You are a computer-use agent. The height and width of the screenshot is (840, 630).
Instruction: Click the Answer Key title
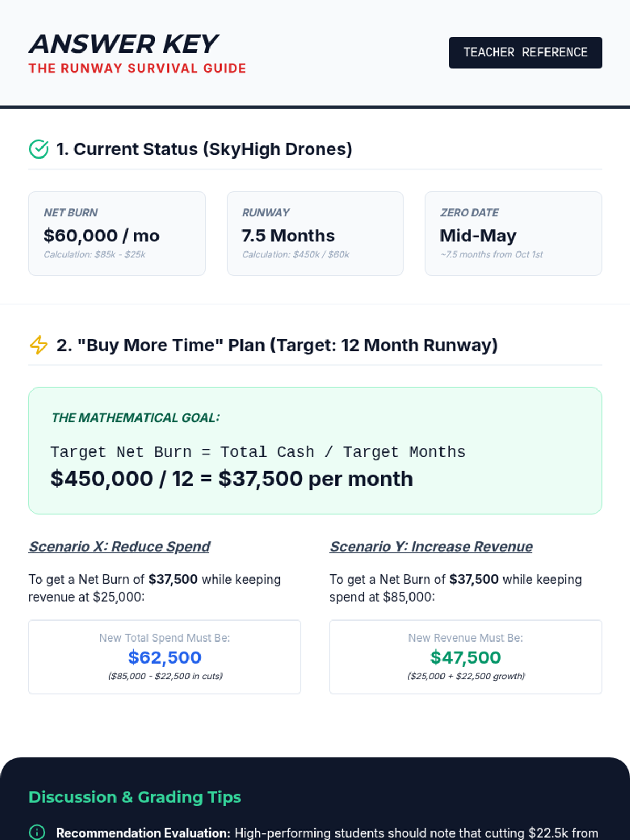(x=123, y=44)
